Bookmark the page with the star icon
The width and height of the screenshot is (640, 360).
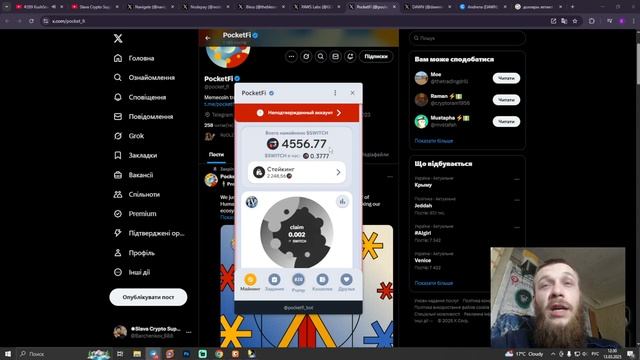point(575,21)
